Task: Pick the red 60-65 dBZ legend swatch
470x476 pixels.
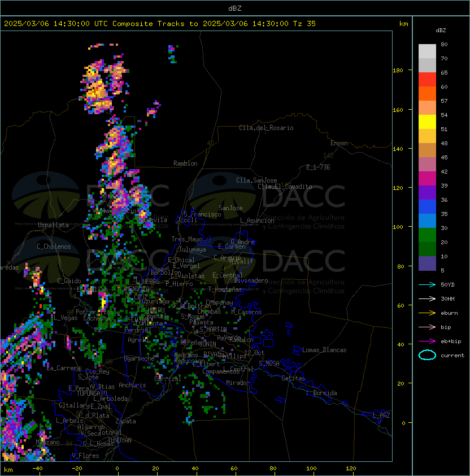Action: [427, 80]
